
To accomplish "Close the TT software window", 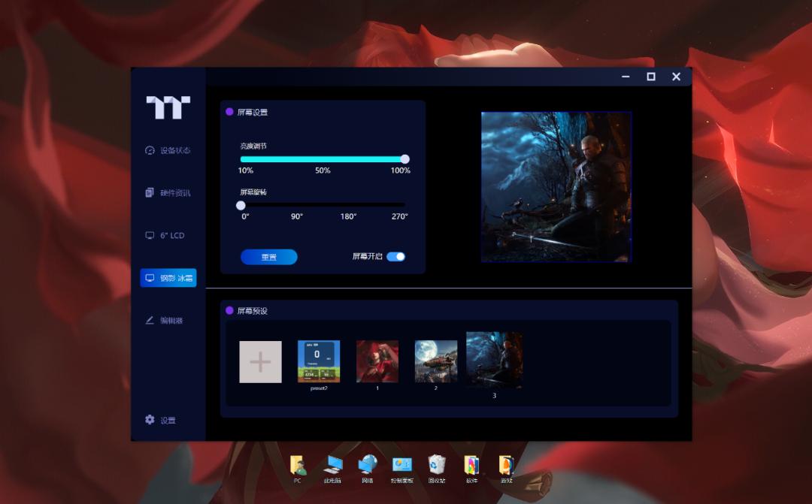I will (677, 77).
